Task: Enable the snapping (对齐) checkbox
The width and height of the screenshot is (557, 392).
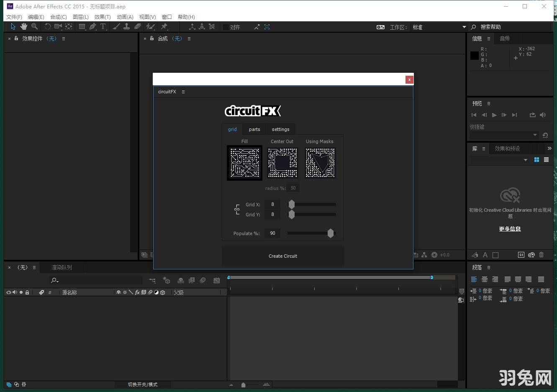Action: (x=226, y=27)
